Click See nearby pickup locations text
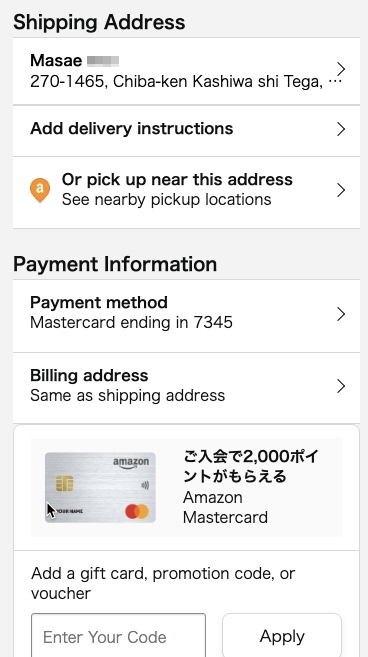368x657 pixels. (166, 199)
